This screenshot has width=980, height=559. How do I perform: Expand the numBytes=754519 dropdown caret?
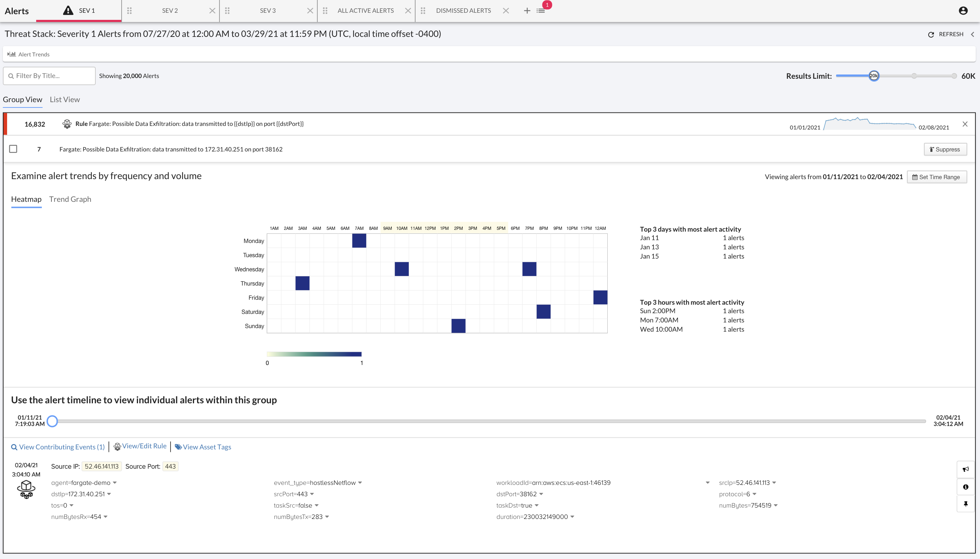tap(775, 506)
